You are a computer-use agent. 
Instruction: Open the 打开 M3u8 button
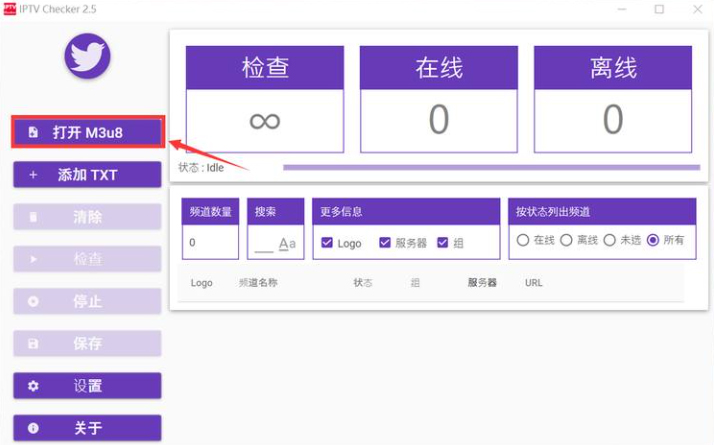[x=87, y=132]
